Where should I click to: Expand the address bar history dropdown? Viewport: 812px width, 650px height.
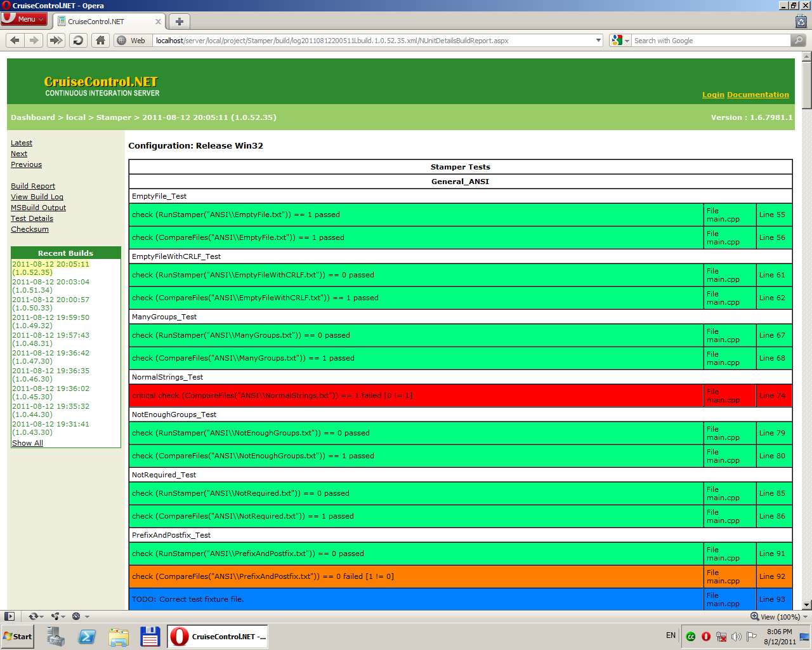pyautogui.click(x=598, y=41)
